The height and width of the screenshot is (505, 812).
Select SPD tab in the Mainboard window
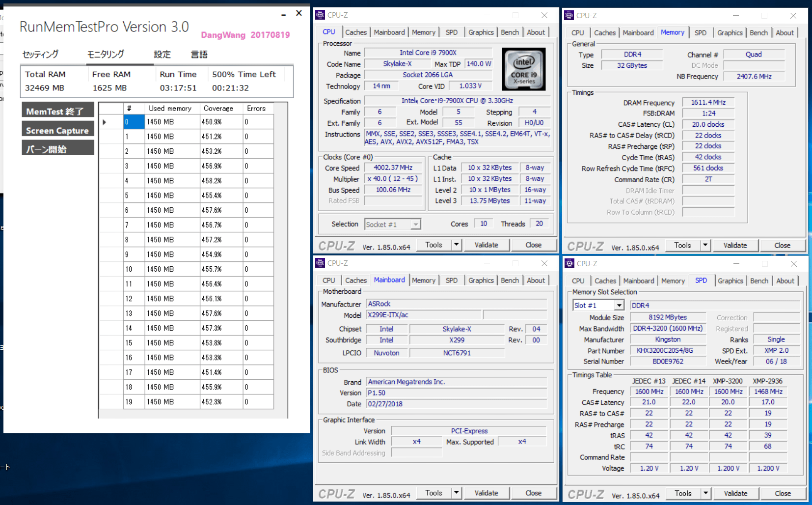pos(452,281)
